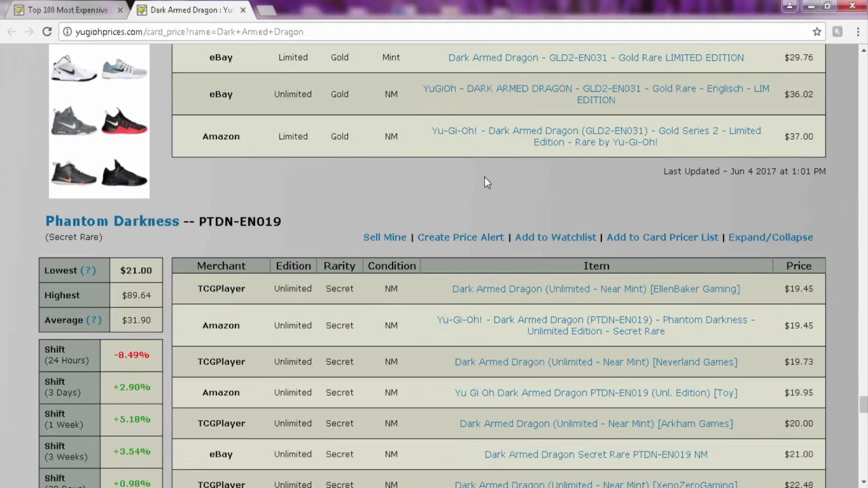This screenshot has height=488, width=868.
Task: Open eBay Secret Rare PTDN-EN019 NM listing
Action: 596,454
